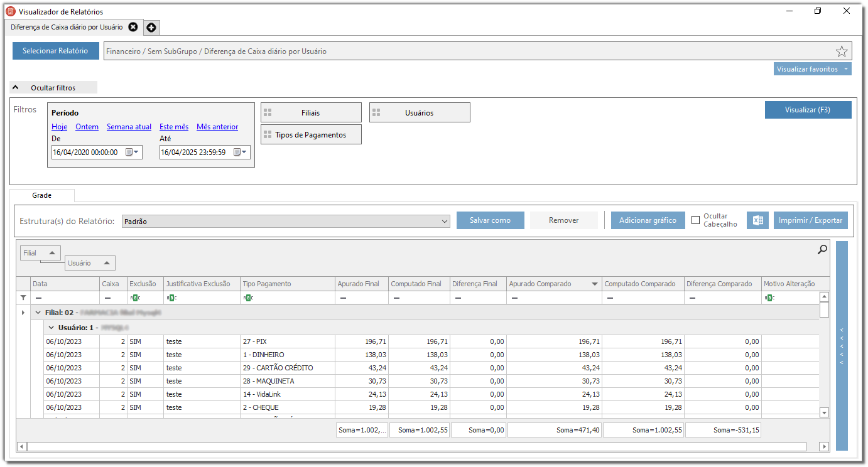This screenshot has height=467, width=868.
Task: Select cell 14 - VidaLink
Action: (288, 394)
